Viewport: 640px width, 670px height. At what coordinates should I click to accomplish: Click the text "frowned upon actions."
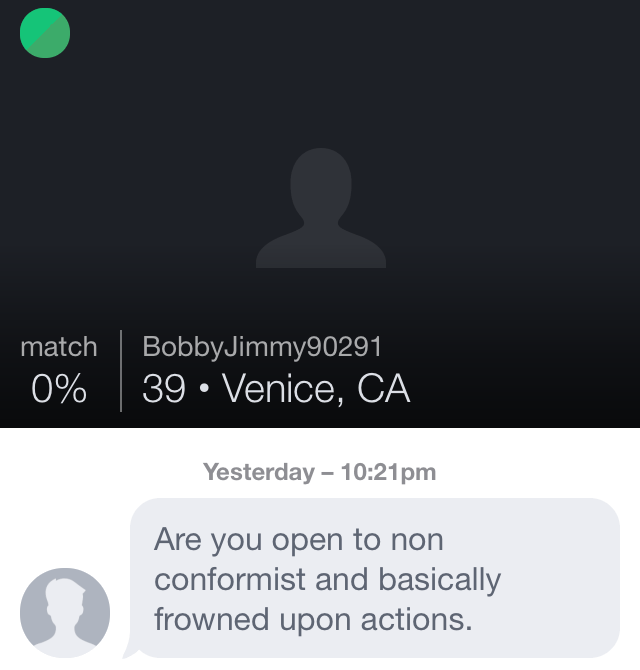coord(312,619)
